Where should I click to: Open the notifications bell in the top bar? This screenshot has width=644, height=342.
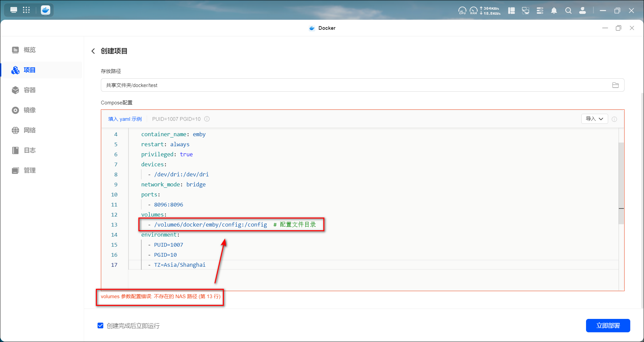[554, 11]
